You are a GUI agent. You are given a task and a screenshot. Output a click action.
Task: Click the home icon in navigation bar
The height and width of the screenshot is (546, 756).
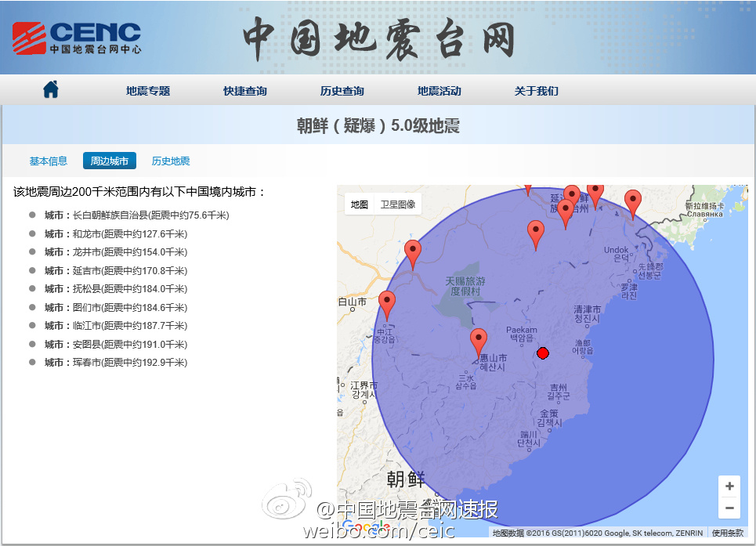(51, 90)
